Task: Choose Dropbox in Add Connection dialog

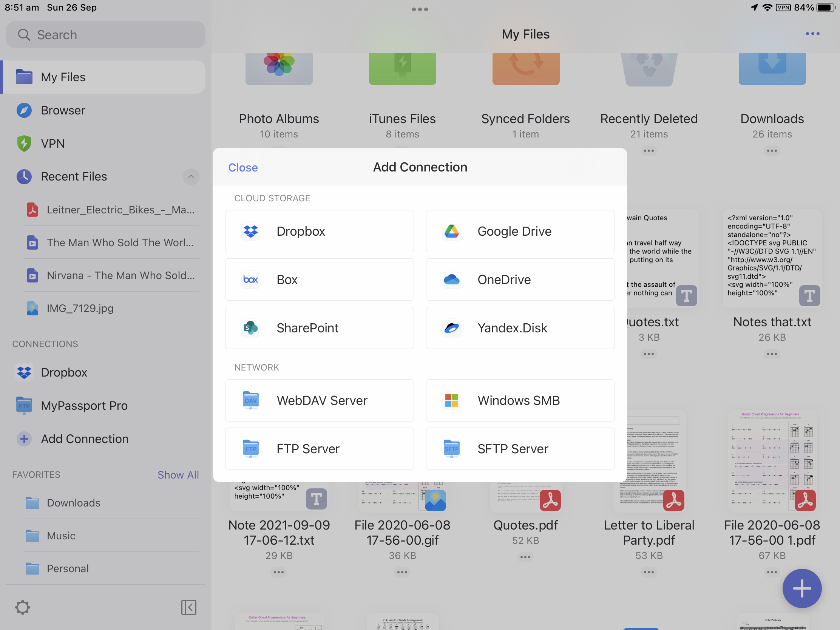Action: click(x=319, y=231)
